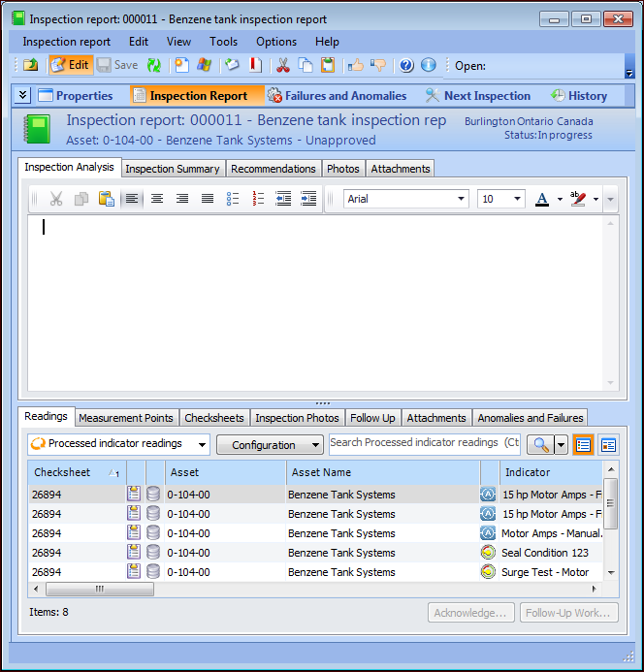Viewport: 644px width, 672px height.
Task: Switch to Failures and Anomalies view
Action: pyautogui.click(x=337, y=96)
